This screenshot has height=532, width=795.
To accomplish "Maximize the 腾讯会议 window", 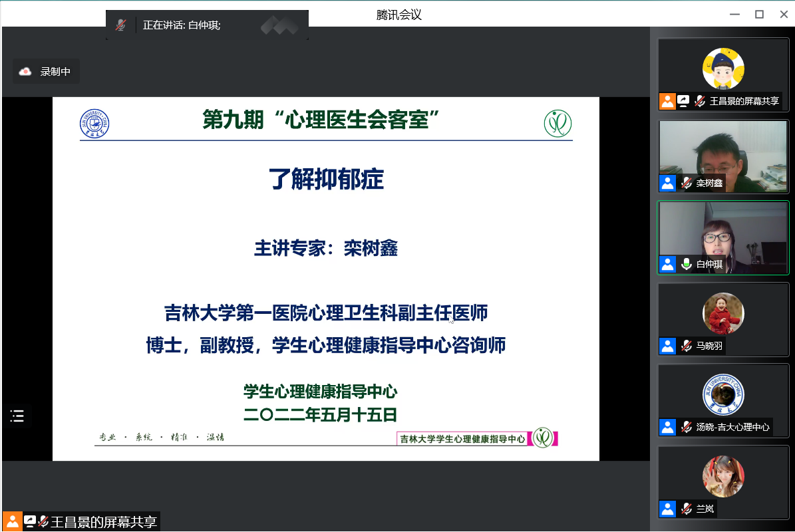I will coord(759,15).
